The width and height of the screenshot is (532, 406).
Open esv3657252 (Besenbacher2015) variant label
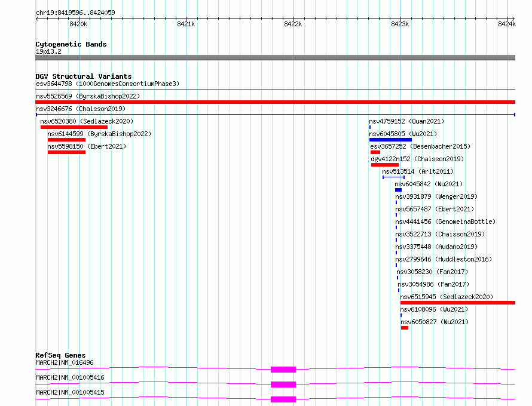point(420,146)
